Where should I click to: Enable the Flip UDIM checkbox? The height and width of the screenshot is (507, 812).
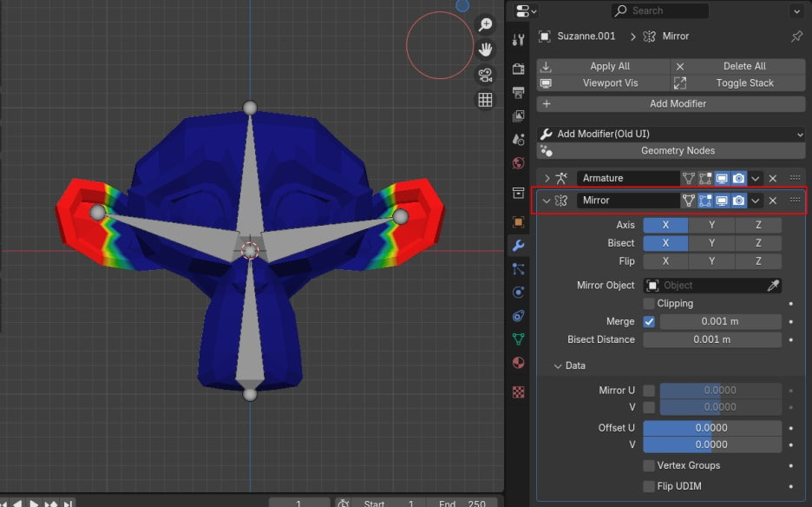tap(649, 486)
